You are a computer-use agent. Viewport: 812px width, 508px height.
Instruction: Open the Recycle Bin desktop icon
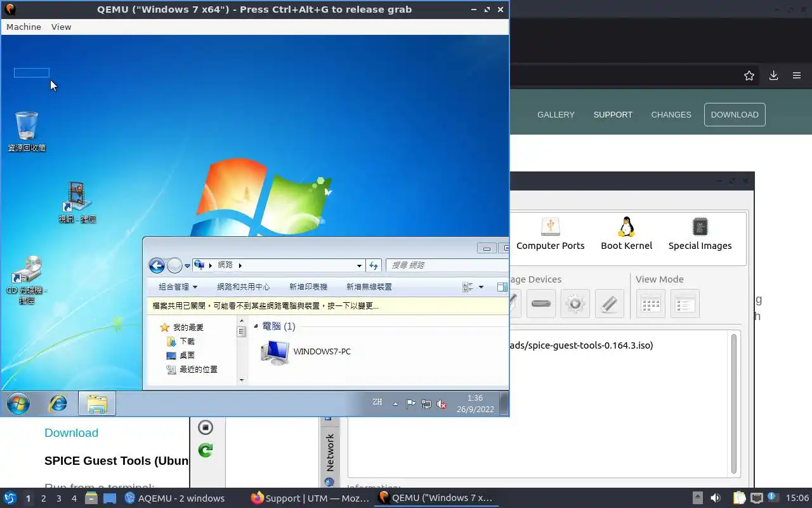click(x=27, y=131)
